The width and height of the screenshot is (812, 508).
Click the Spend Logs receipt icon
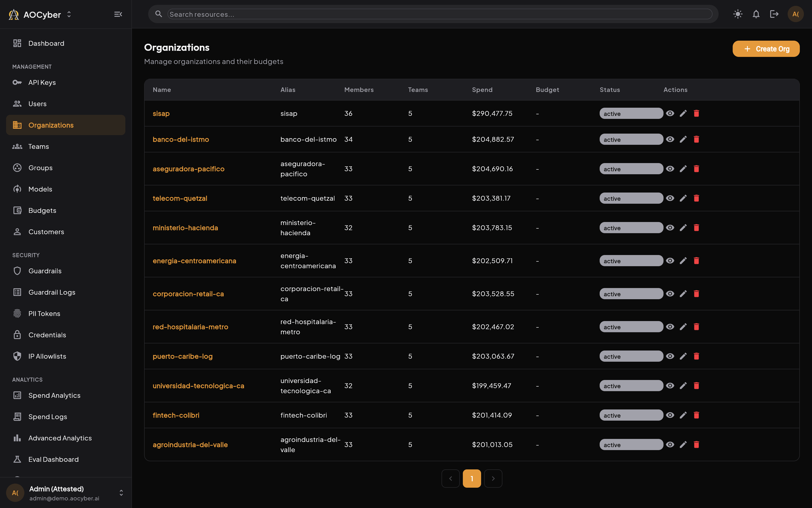point(17,417)
